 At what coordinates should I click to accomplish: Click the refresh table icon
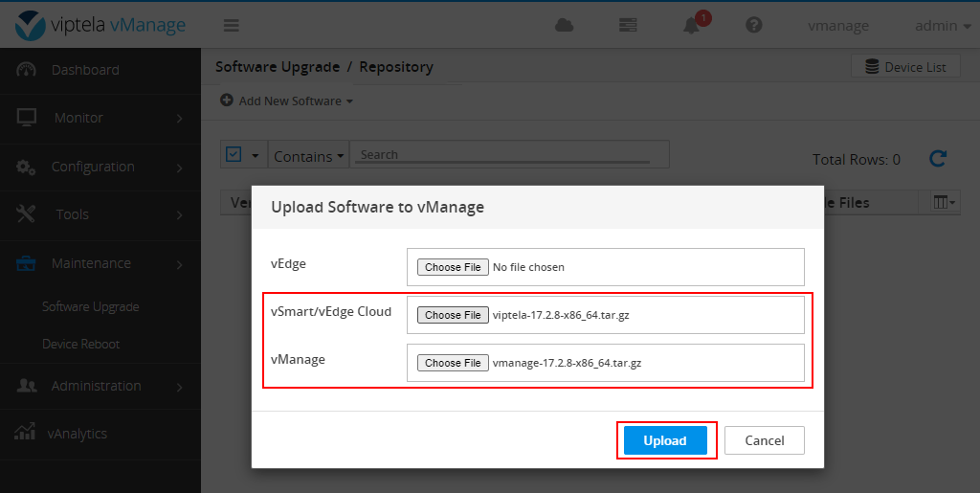tap(938, 159)
